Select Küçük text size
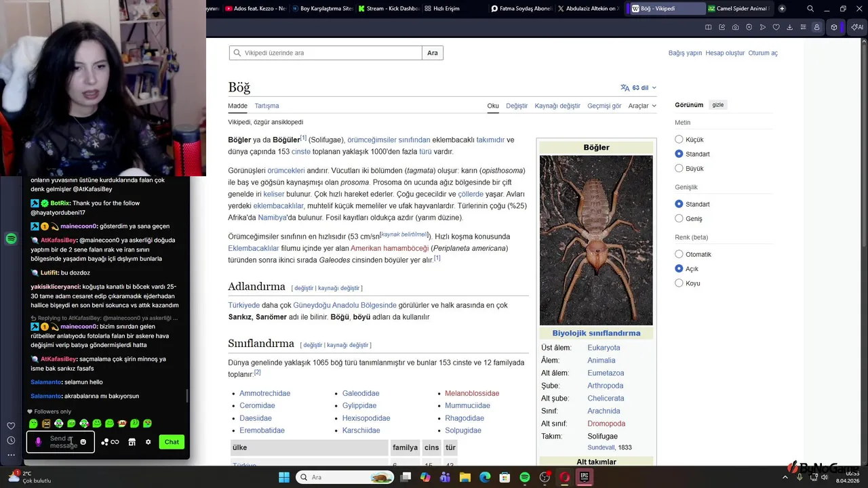The image size is (868, 488). [679, 140]
